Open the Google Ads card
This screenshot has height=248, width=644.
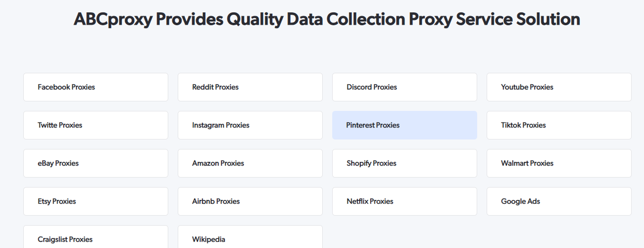tap(559, 201)
